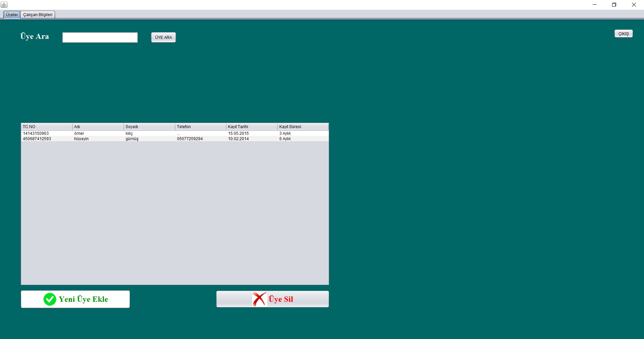The width and height of the screenshot is (644, 339).
Task: Sort by the TC NO column header
Action: pyautogui.click(x=46, y=127)
